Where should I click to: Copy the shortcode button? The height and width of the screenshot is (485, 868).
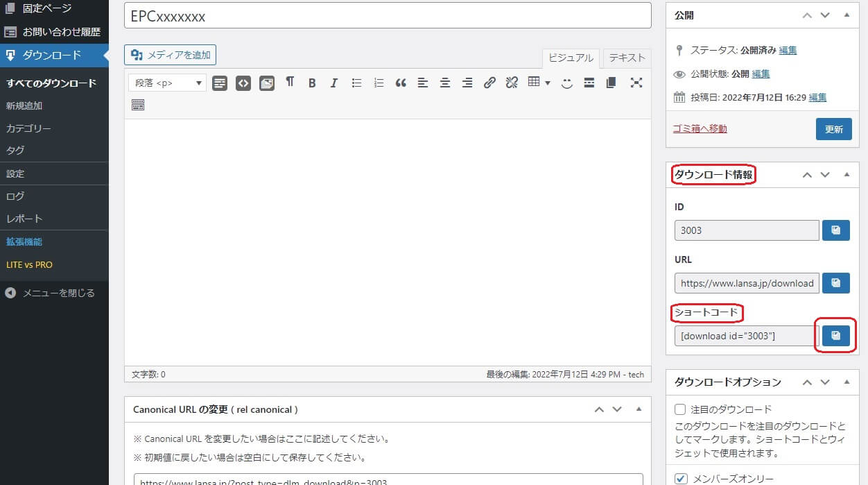click(836, 336)
